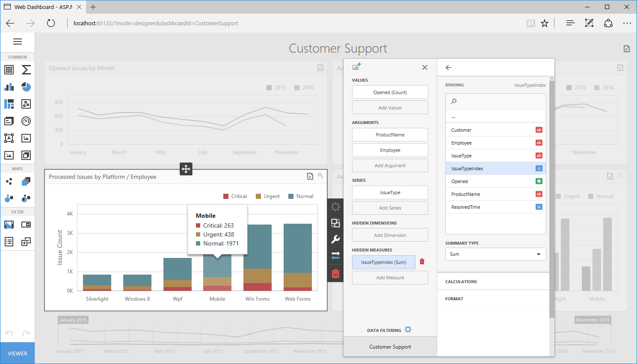
Task: Remove the IssueTypeIndex (Sum) hidden measure
Action: pos(422,262)
